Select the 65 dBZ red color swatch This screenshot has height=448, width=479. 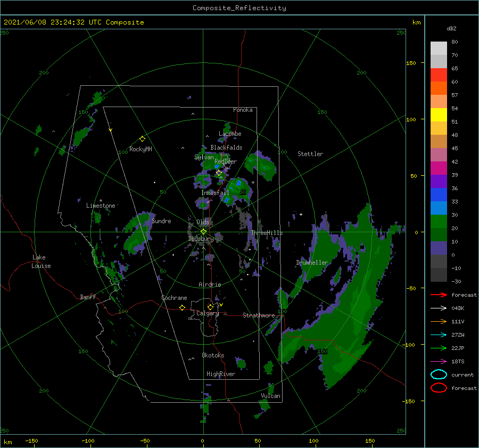click(x=439, y=75)
